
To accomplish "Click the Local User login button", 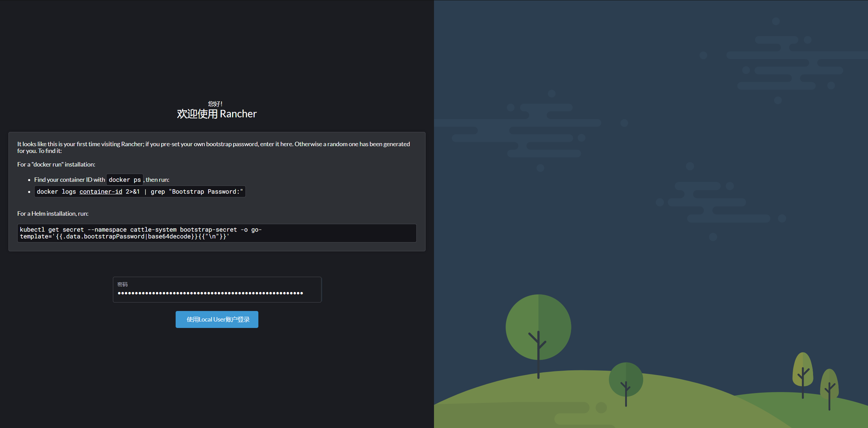I will click(217, 319).
